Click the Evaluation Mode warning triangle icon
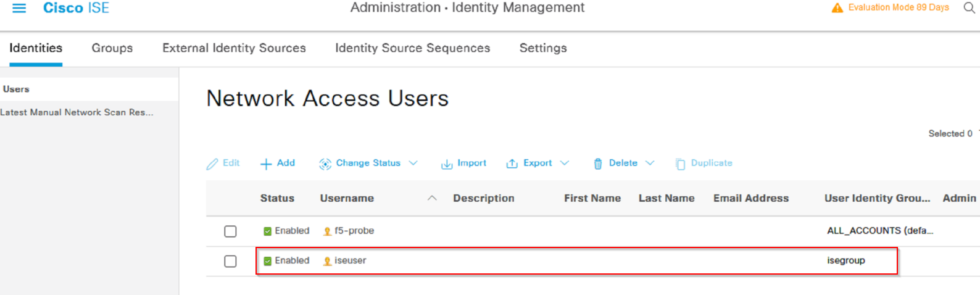 (837, 8)
